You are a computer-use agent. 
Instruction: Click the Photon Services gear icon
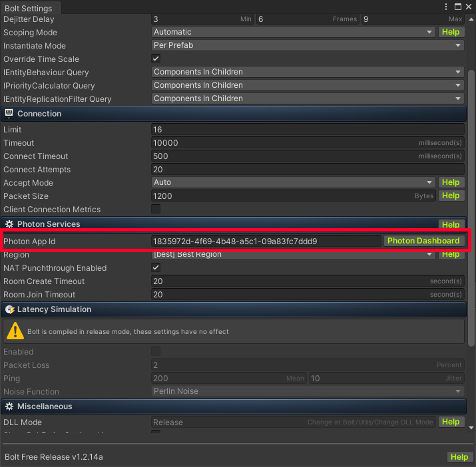pyautogui.click(x=9, y=224)
